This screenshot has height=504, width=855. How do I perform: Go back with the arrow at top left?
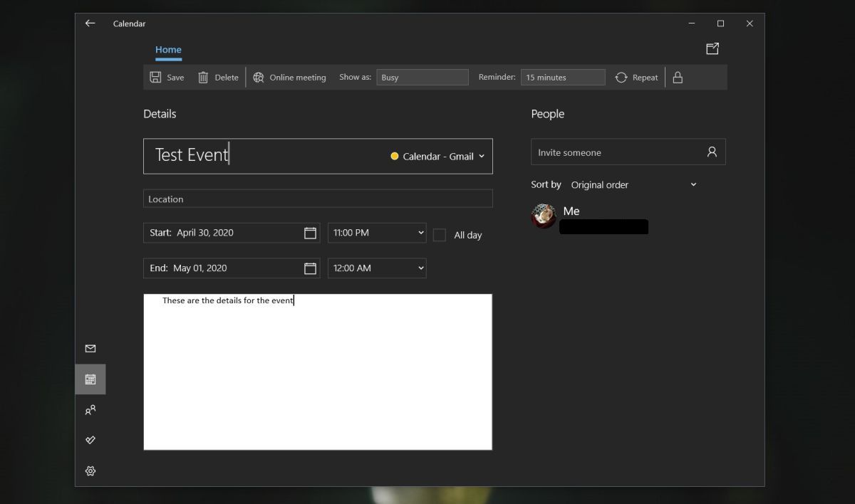pos(90,23)
